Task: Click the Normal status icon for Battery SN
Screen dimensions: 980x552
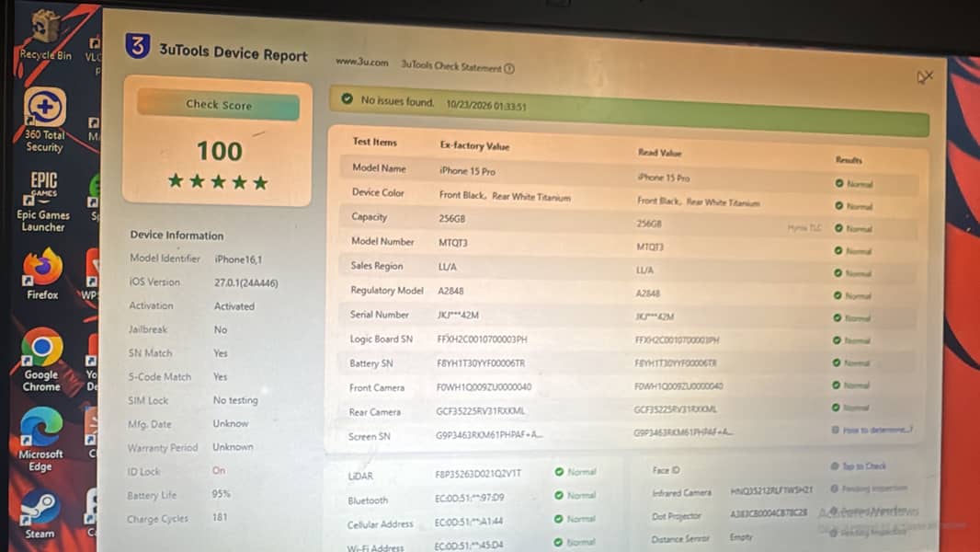Action: coord(837,362)
